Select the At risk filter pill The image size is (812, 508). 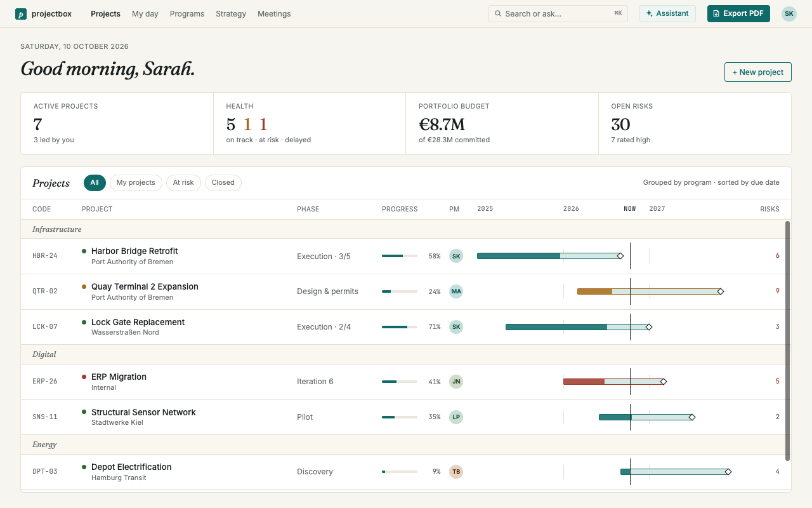click(183, 183)
